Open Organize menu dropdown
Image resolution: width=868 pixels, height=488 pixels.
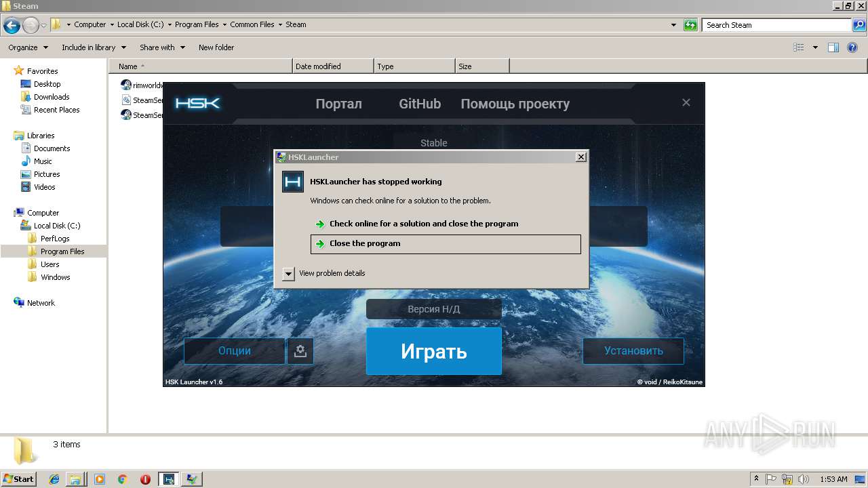pos(28,47)
